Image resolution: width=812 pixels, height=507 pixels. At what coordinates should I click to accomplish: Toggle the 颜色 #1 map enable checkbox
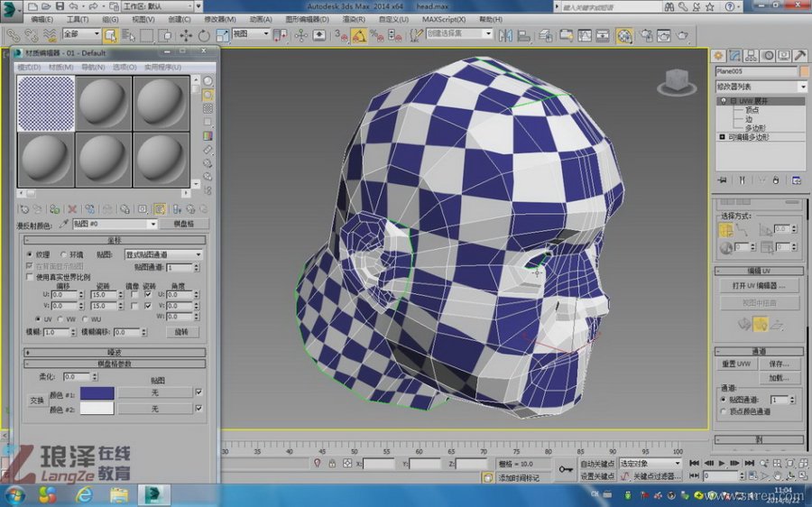(x=198, y=392)
